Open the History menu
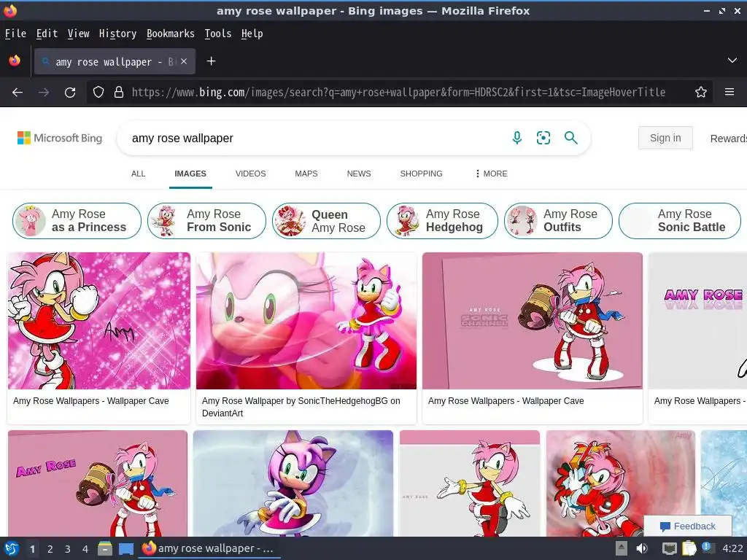747x560 pixels. pyautogui.click(x=117, y=34)
